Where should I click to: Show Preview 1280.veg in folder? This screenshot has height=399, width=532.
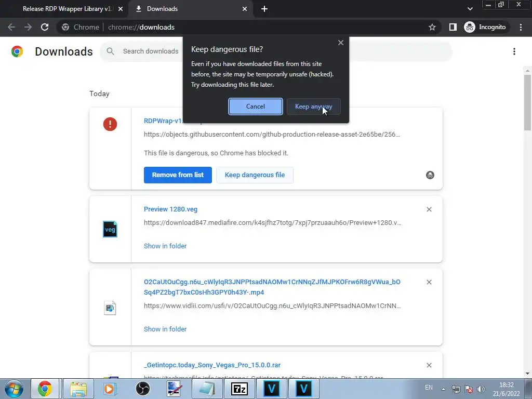coord(165,246)
